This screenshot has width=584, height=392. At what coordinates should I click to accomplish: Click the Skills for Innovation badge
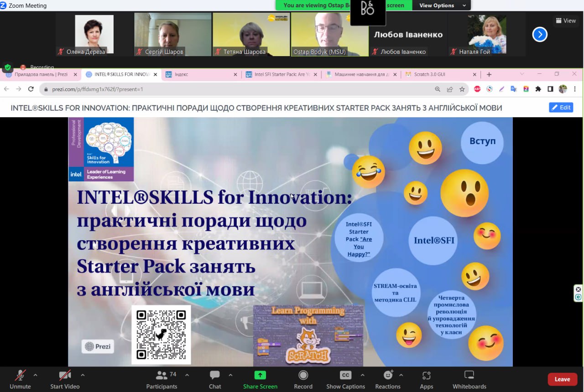101,149
